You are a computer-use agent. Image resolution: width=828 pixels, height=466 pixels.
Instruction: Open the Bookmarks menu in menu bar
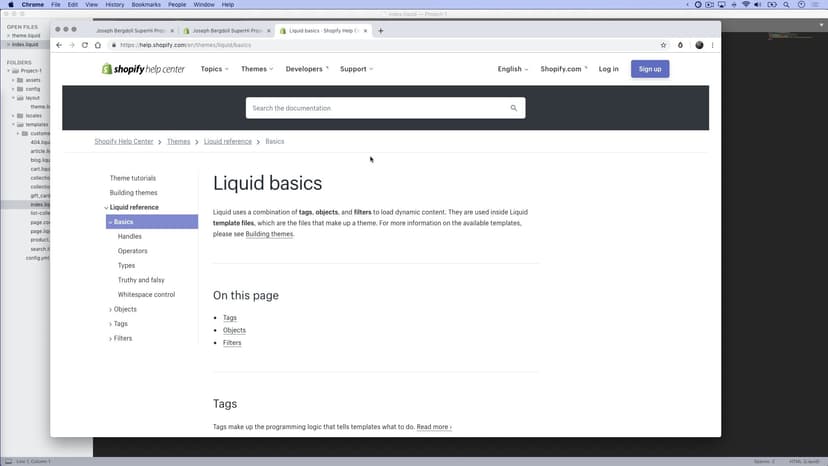click(145, 5)
